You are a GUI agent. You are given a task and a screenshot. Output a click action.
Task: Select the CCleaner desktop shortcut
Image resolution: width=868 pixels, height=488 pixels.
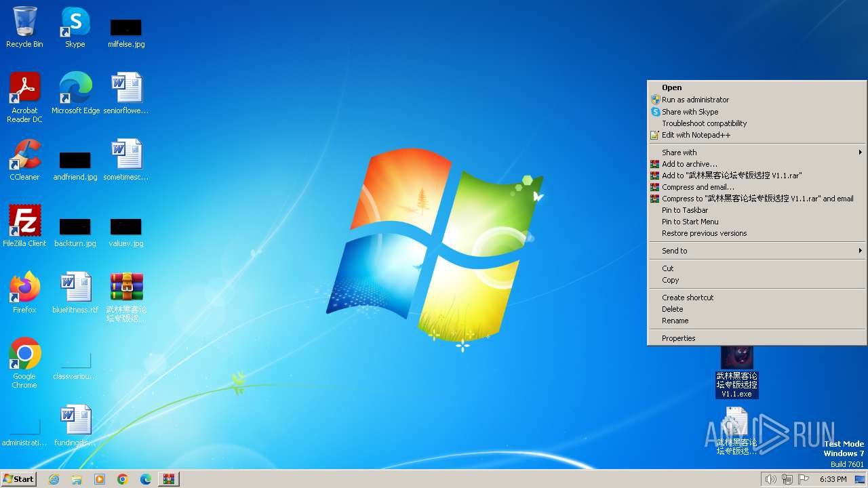point(24,160)
